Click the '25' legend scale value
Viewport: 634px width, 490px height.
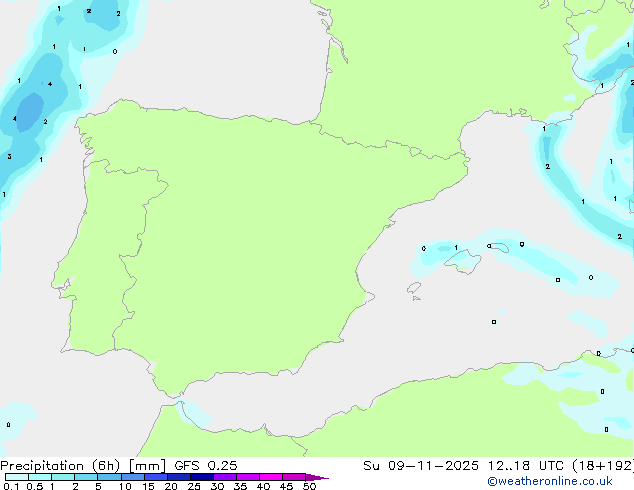click(x=194, y=486)
